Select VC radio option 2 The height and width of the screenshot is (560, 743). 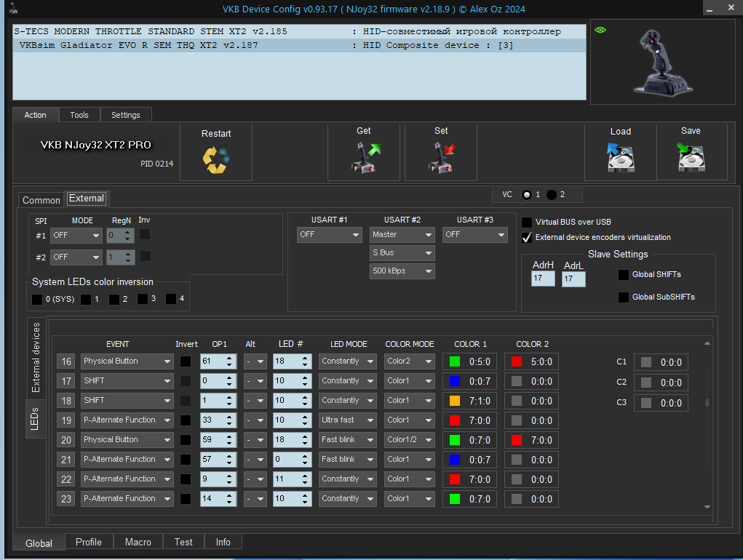pyautogui.click(x=552, y=195)
